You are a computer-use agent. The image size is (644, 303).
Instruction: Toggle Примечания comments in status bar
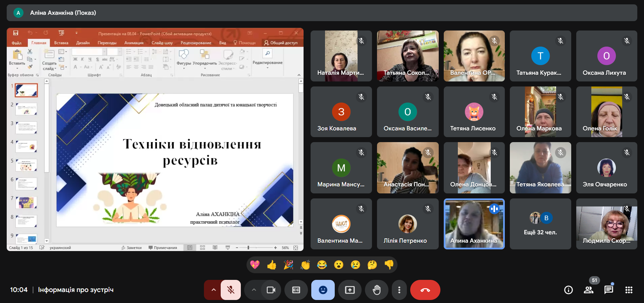(x=163, y=248)
